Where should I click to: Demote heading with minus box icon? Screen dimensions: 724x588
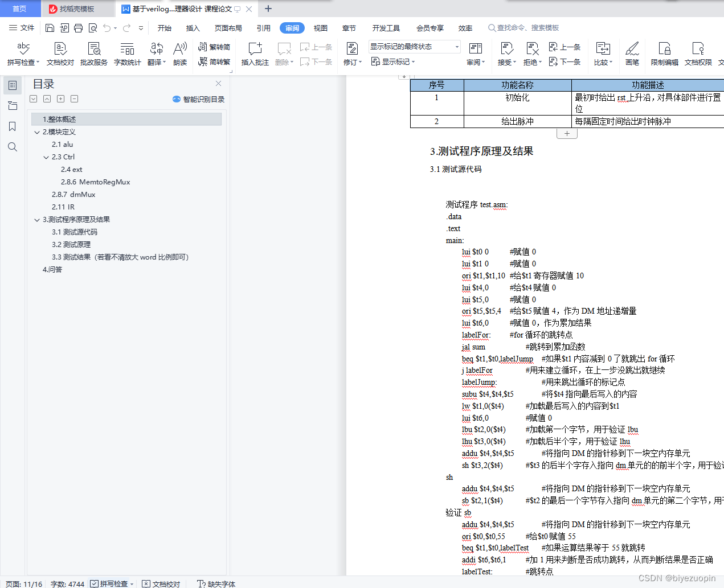tap(75, 99)
